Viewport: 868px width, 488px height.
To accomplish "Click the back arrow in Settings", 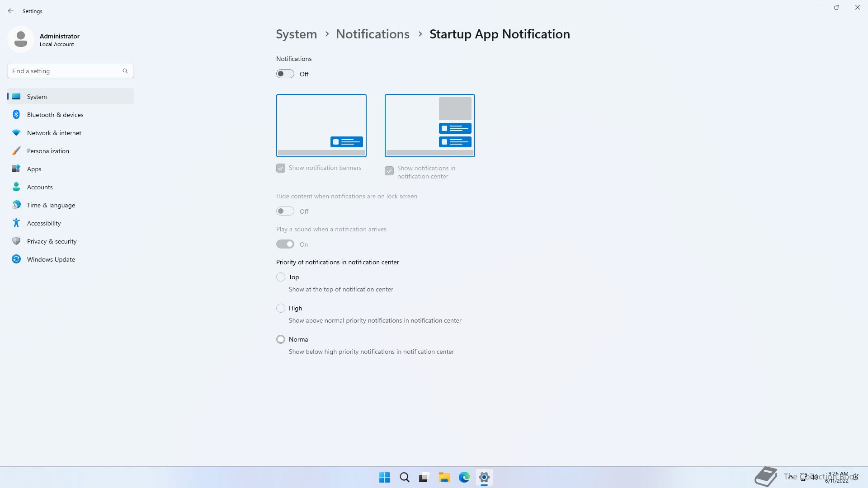I will 11,11.
